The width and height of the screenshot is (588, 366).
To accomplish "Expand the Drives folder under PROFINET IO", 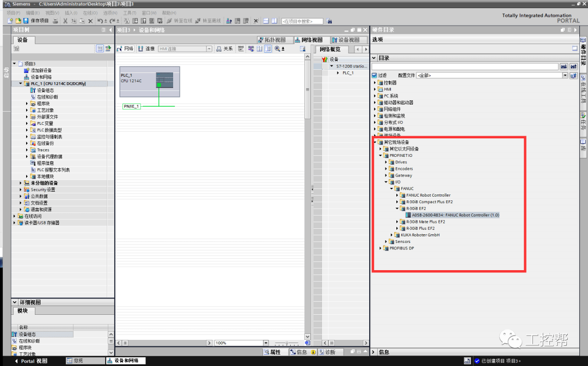I will (x=386, y=162).
